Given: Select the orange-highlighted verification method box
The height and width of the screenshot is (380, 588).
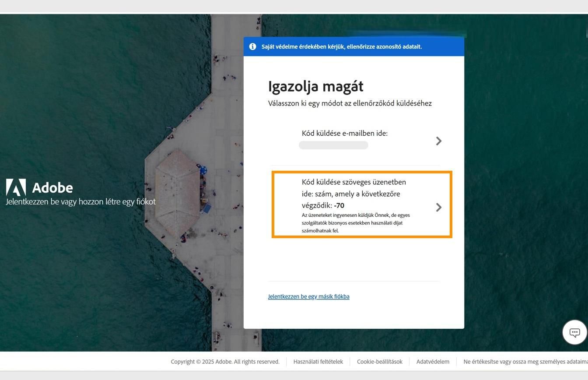Looking at the screenshot, I should (x=361, y=204).
